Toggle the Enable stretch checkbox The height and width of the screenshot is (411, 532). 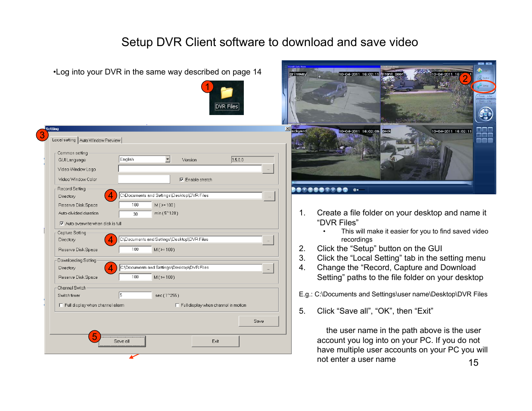181,180
